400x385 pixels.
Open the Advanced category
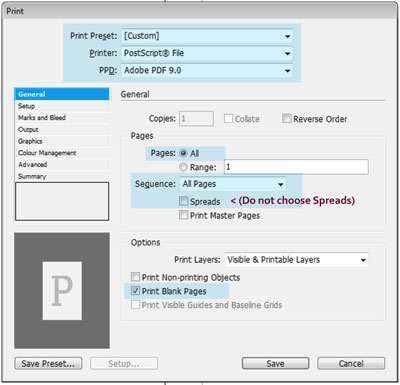62,164
